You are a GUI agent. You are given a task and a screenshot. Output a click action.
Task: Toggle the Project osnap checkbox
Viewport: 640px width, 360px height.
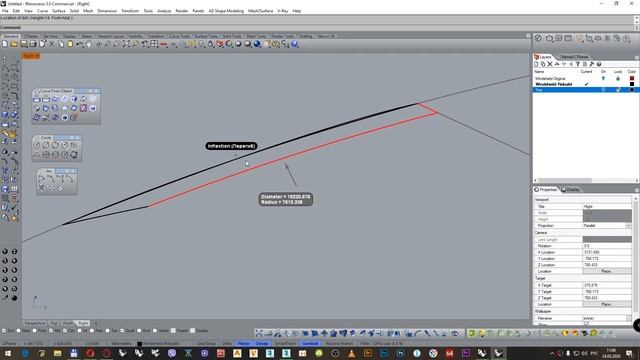click(173, 331)
